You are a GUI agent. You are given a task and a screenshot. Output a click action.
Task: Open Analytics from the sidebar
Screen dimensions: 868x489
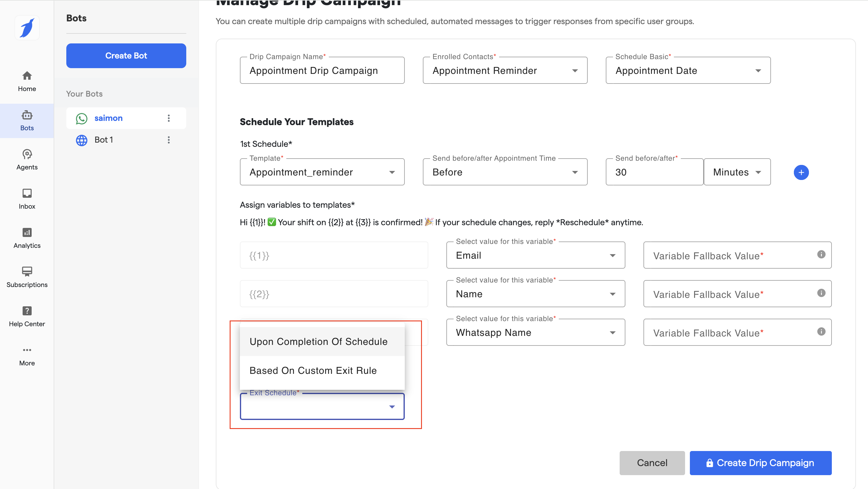27,238
